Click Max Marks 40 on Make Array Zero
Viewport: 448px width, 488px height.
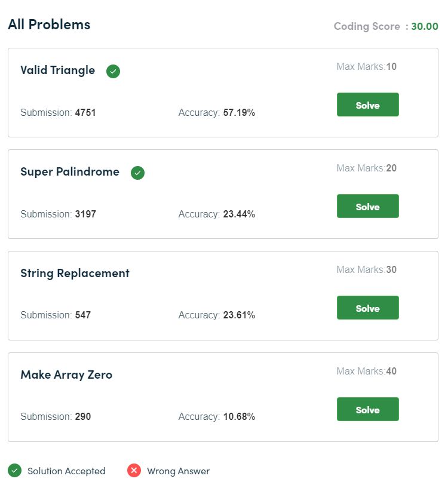tap(366, 371)
